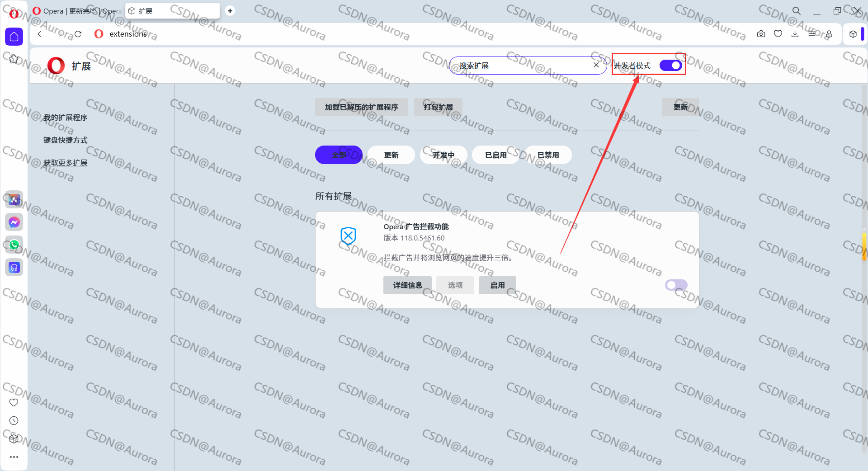The image size is (868, 471).
Task: Select the 全部 filter tab
Action: pos(339,155)
